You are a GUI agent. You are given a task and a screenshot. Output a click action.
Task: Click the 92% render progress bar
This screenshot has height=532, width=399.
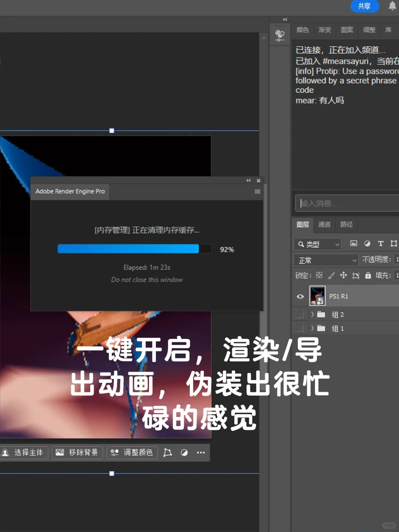pos(135,249)
